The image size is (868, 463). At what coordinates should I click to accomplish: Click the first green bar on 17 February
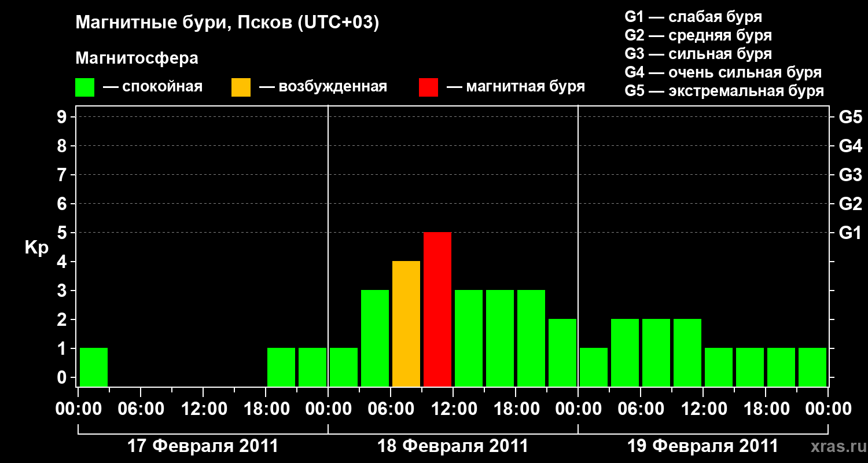94,367
